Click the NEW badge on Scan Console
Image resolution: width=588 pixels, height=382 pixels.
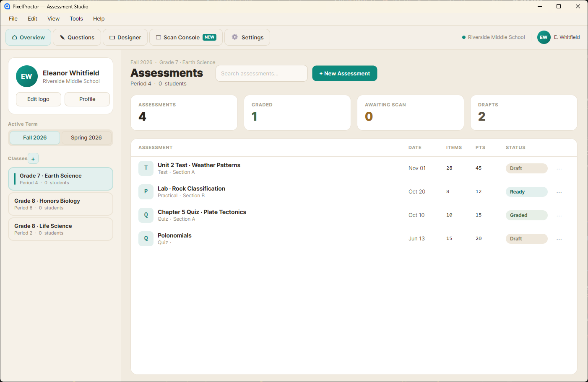click(209, 37)
